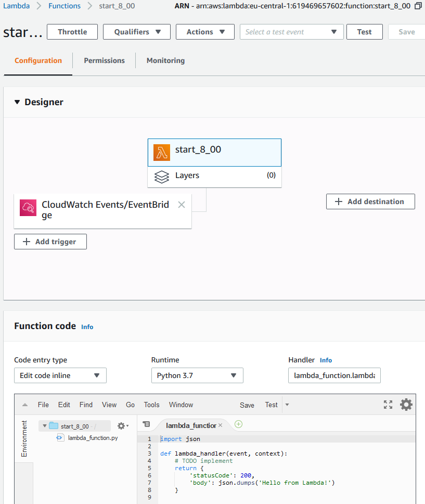Viewport: 425px width, 504px height.
Task: Open the editor Window menu
Action: click(181, 405)
